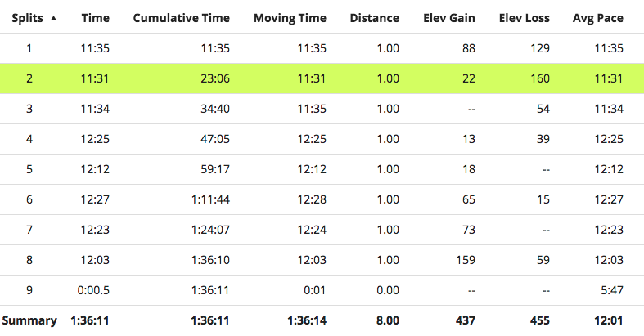Click the Cumulative Time column header
The height and width of the screenshot is (336, 644).
[181, 18]
